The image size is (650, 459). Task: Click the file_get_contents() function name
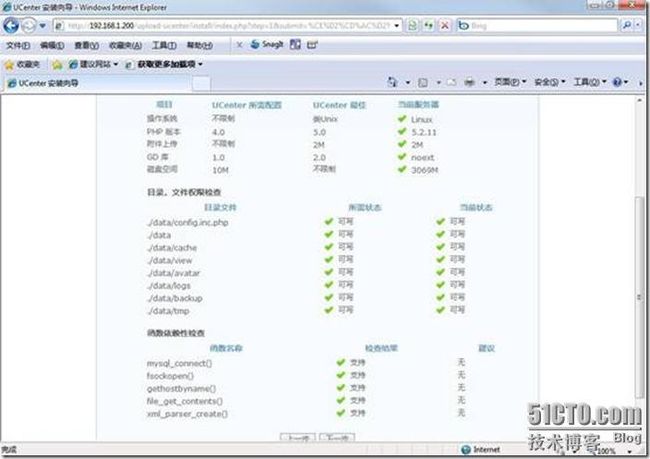click(x=185, y=401)
